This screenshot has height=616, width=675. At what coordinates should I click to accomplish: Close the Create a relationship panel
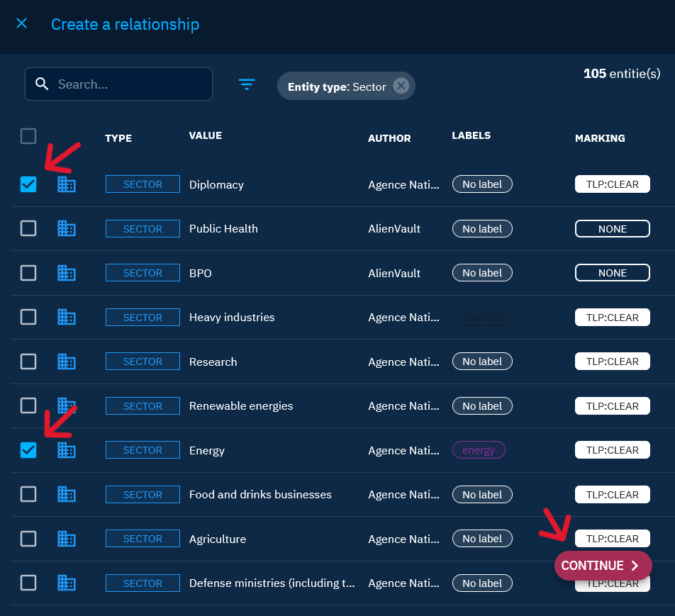click(22, 23)
